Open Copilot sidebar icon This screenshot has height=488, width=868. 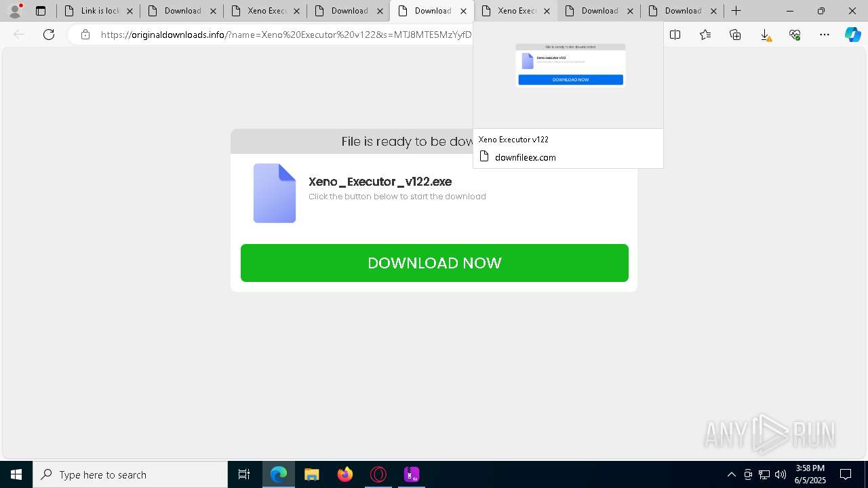point(852,35)
